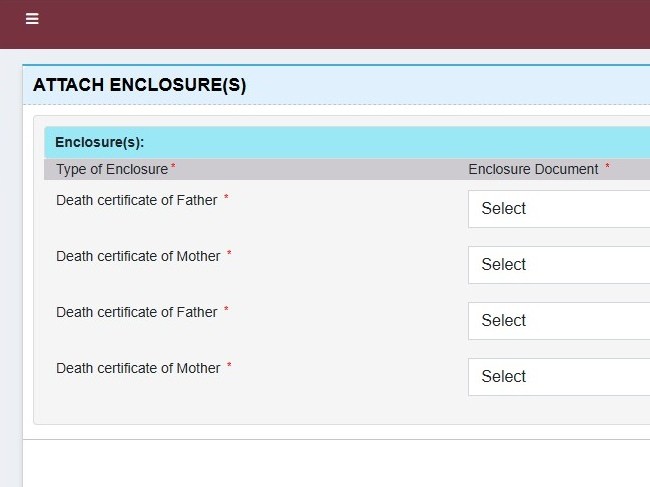Open the hamburger menu icon
Viewport: 650px width, 487px height.
32,19
